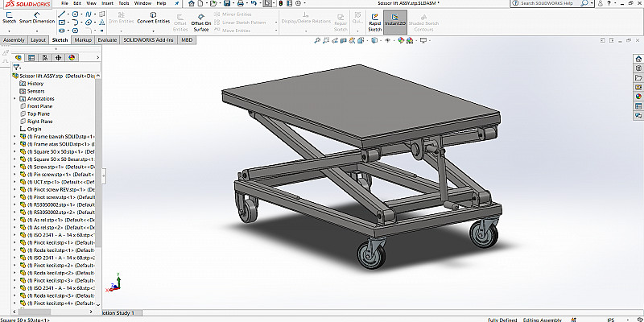
Task: Select the Top Plane in feature tree
Action: click(x=39, y=114)
